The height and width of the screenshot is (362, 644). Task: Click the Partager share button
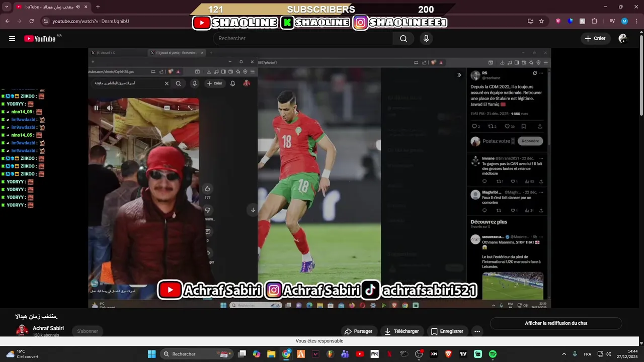[x=358, y=331]
